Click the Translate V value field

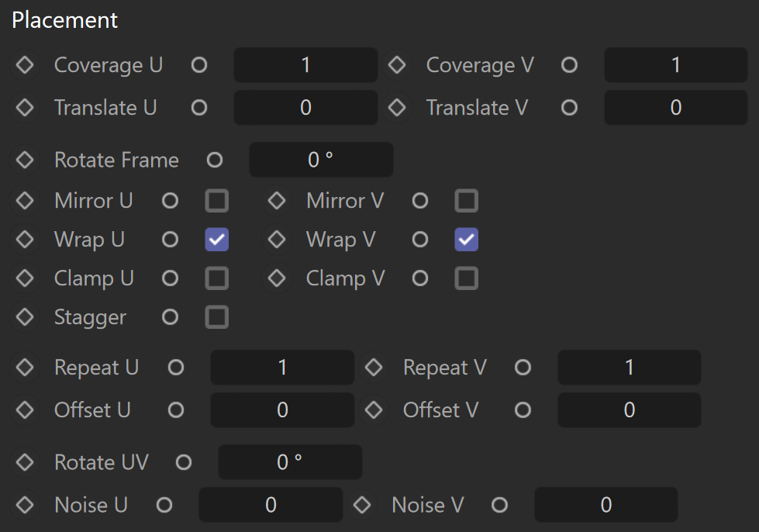[676, 108]
